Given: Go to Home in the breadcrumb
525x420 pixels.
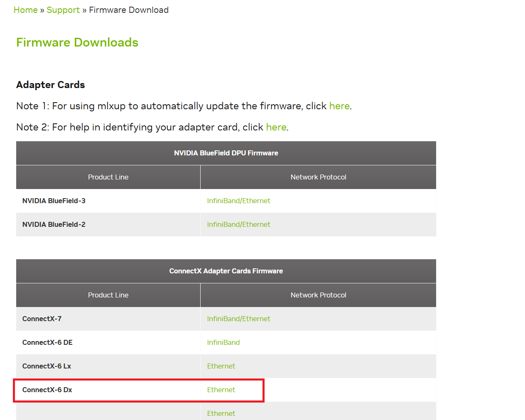Looking at the screenshot, I should click(25, 10).
